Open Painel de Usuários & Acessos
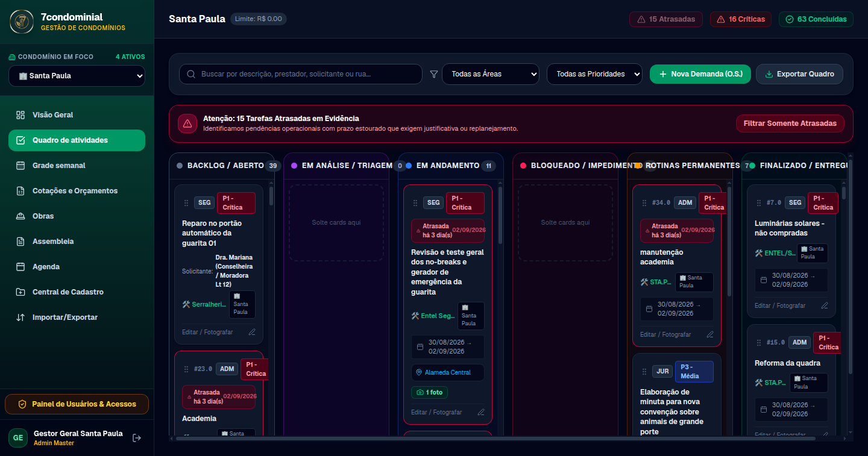This screenshot has width=868, height=456. (77, 404)
